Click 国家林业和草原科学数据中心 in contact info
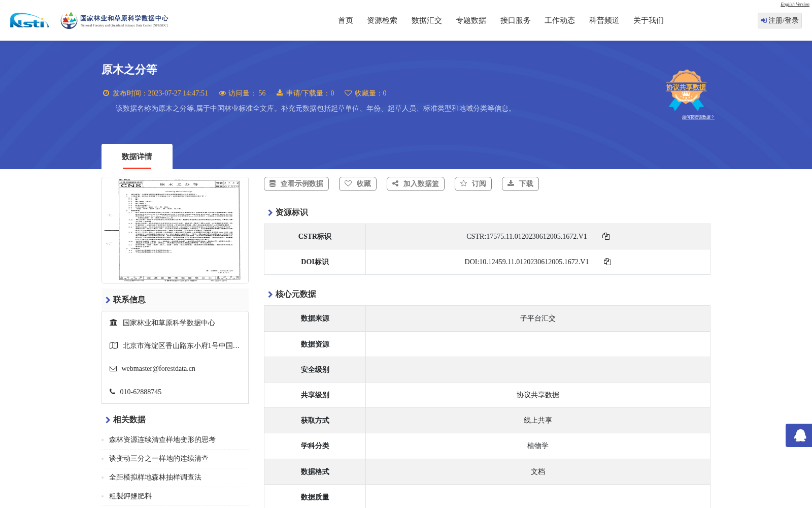This screenshot has height=508, width=812. click(x=169, y=323)
